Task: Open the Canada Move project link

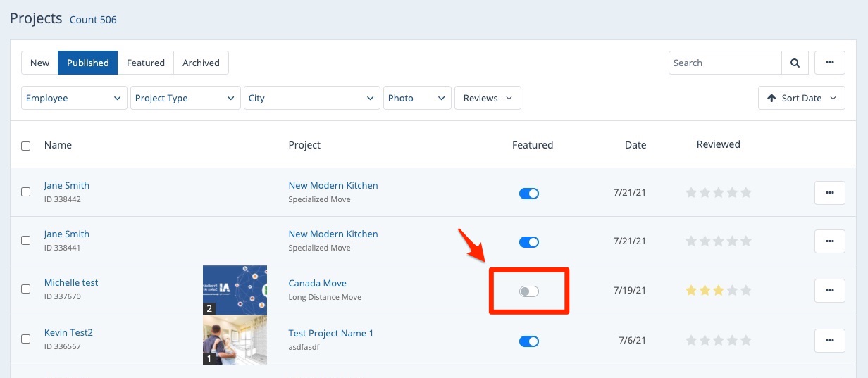Action: click(x=317, y=283)
